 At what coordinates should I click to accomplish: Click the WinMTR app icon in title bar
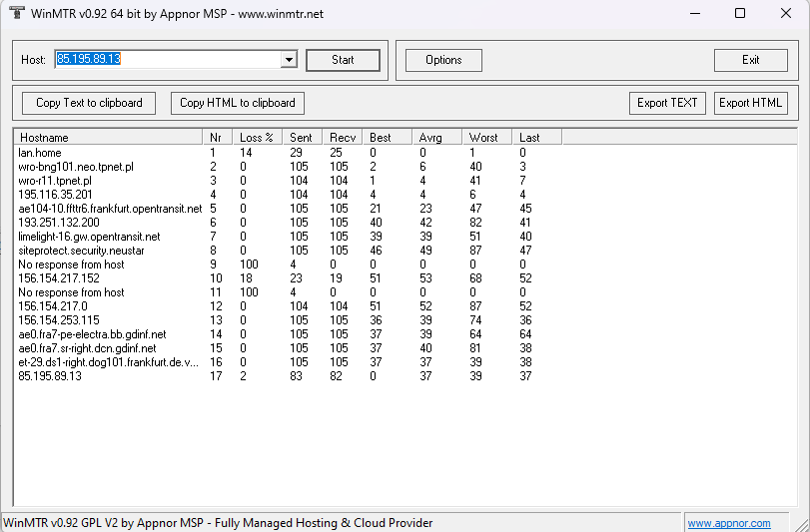click(16, 14)
